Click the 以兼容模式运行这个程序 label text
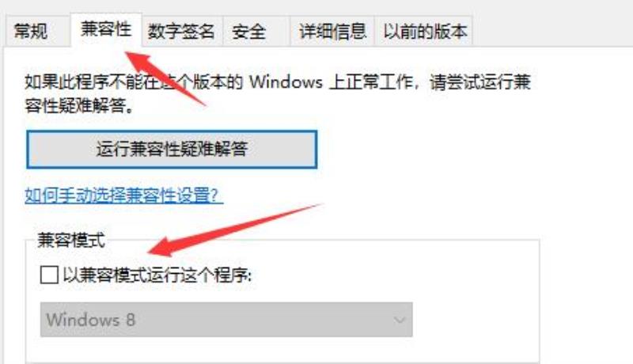Viewport: 633px width, 364px height. (x=157, y=275)
